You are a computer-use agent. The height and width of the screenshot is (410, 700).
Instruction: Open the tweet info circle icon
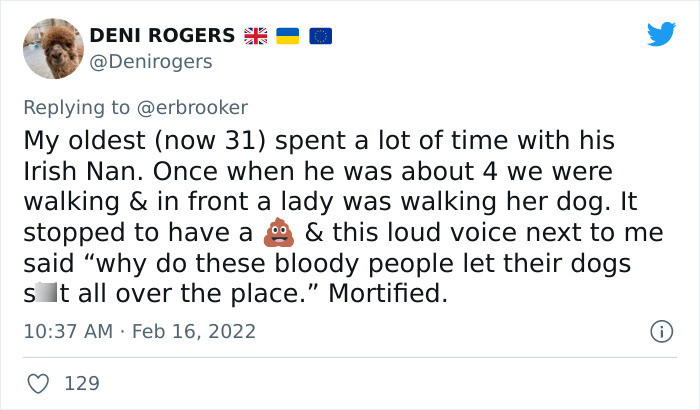tap(659, 330)
